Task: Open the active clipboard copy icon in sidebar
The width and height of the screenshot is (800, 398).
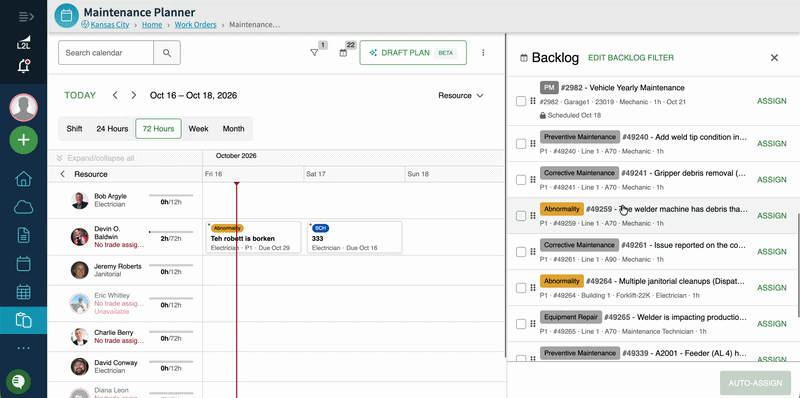Action: [x=23, y=320]
